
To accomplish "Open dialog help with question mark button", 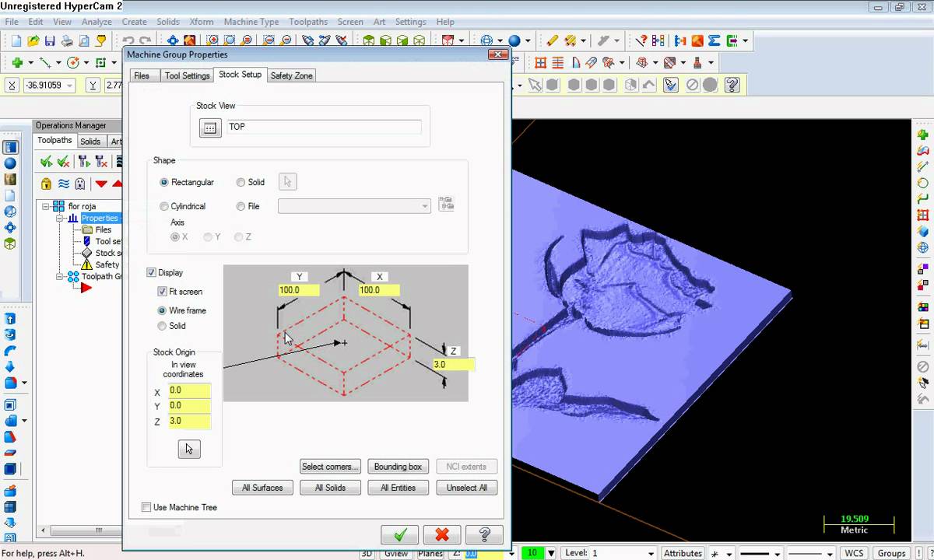I will click(484, 534).
